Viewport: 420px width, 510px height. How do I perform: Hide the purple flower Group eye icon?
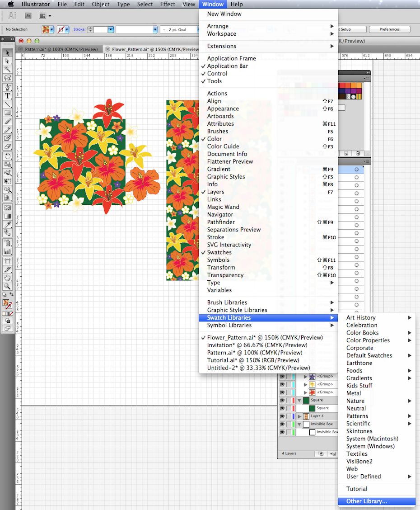[282, 376]
